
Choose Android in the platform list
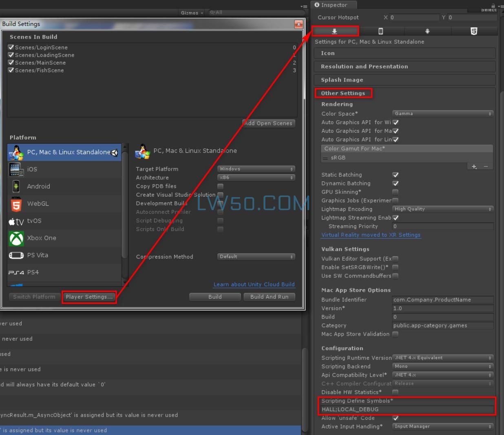[38, 187]
